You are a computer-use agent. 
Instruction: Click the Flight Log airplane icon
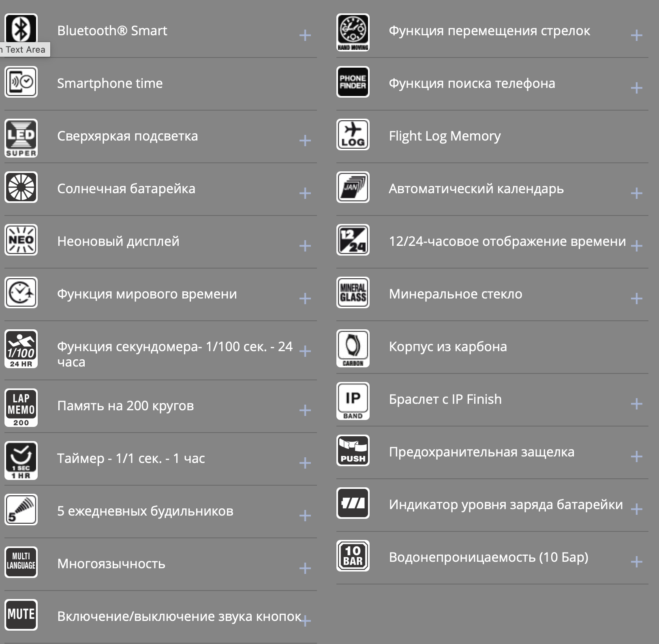tap(353, 134)
